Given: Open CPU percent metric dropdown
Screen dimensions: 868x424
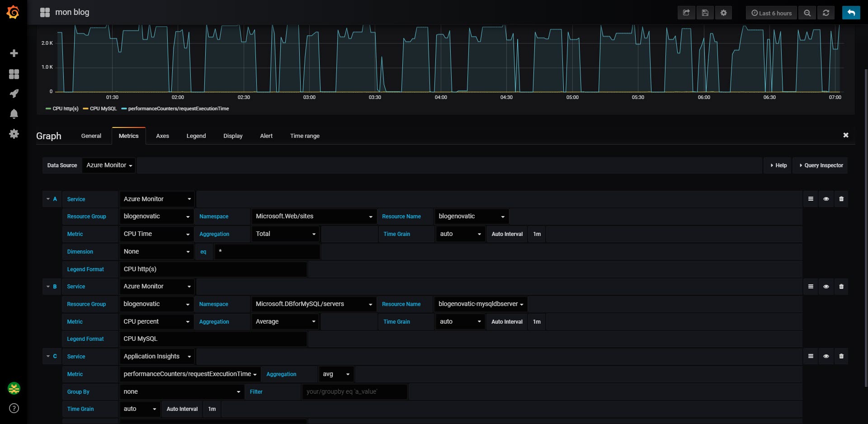Looking at the screenshot, I should coord(156,322).
